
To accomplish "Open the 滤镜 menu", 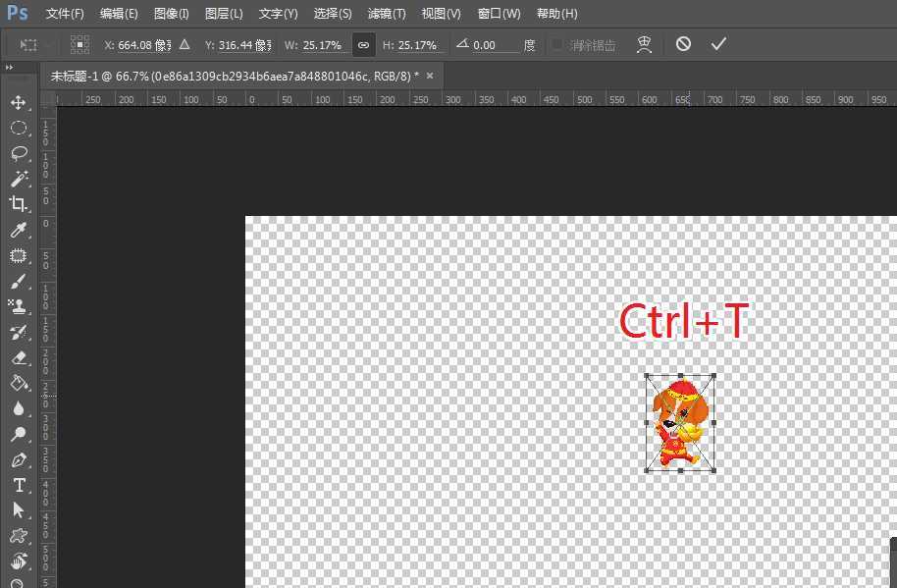I will pos(386,13).
